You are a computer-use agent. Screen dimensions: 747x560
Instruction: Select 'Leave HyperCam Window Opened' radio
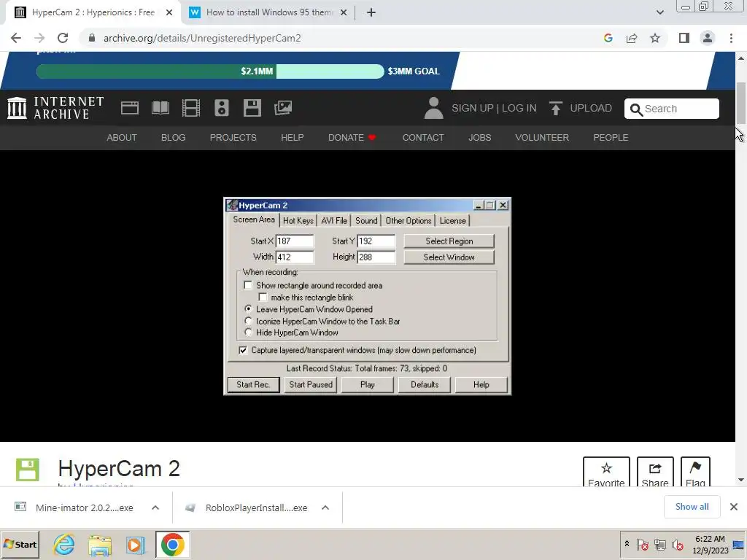pyautogui.click(x=248, y=309)
